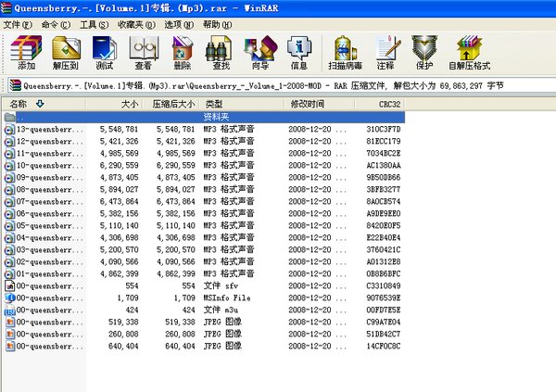Click the archive icon in the address bar
This screenshot has width=556, height=392.
click(15, 85)
